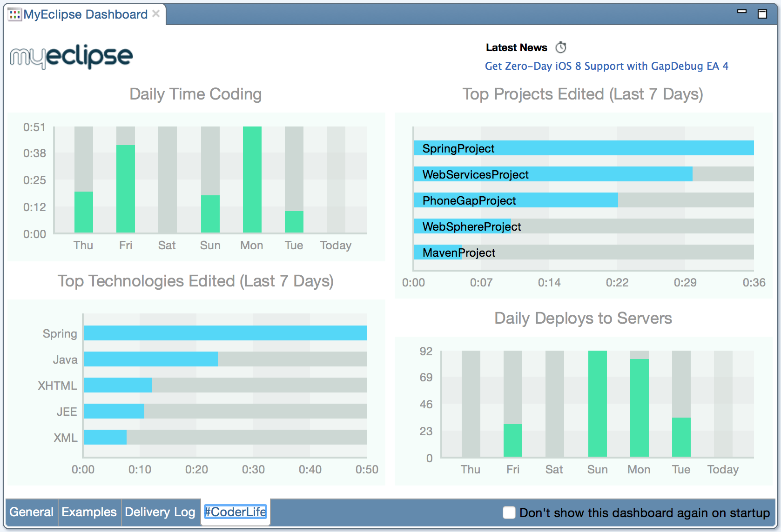
Task: Click the "0:36" axis label
Action: (x=754, y=282)
